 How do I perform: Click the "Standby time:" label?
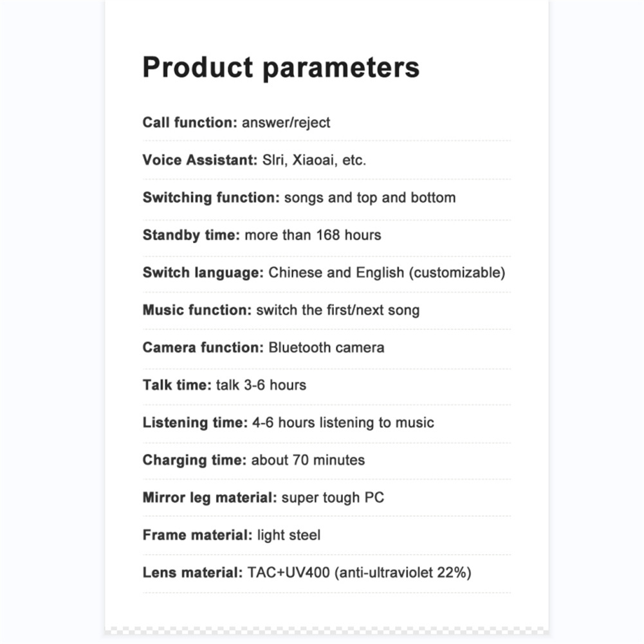click(191, 235)
